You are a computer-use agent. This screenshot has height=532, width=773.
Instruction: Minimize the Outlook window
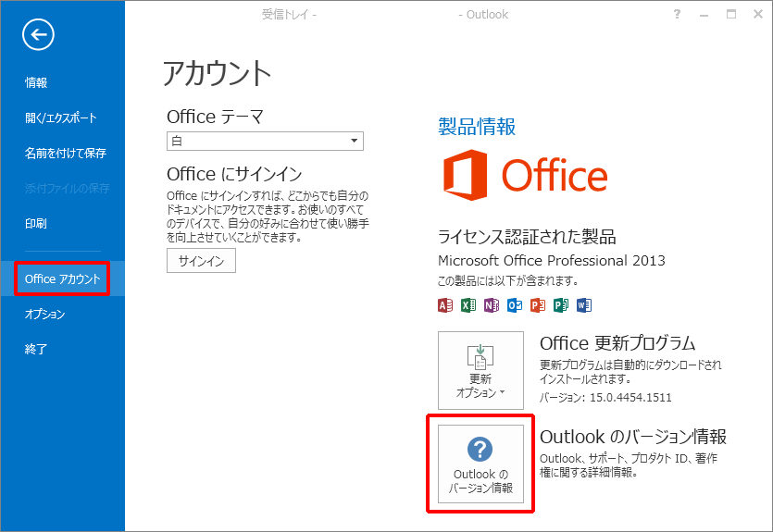704,14
